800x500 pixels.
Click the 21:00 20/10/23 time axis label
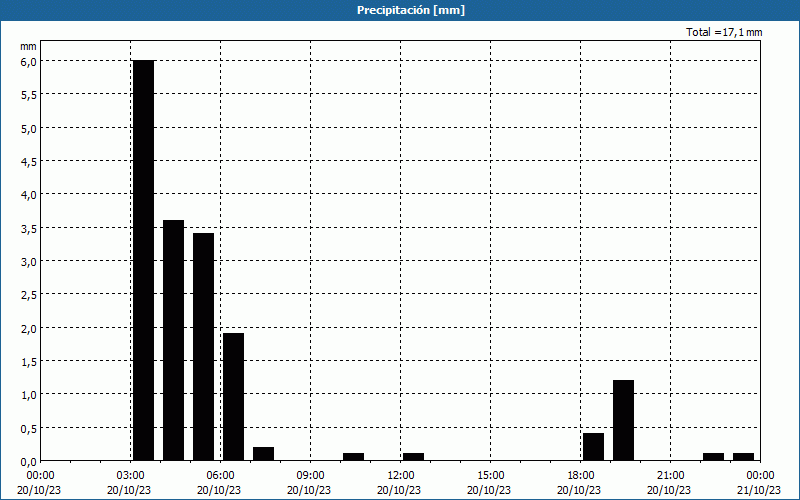tap(670, 482)
